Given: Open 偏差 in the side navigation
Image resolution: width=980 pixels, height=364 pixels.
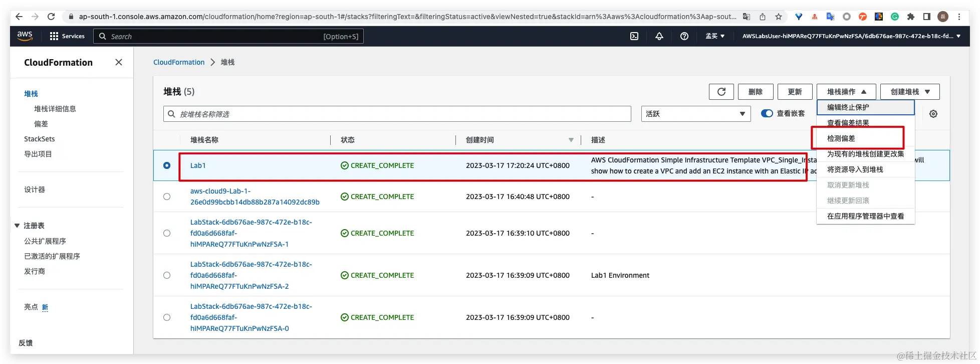Looking at the screenshot, I should point(41,124).
